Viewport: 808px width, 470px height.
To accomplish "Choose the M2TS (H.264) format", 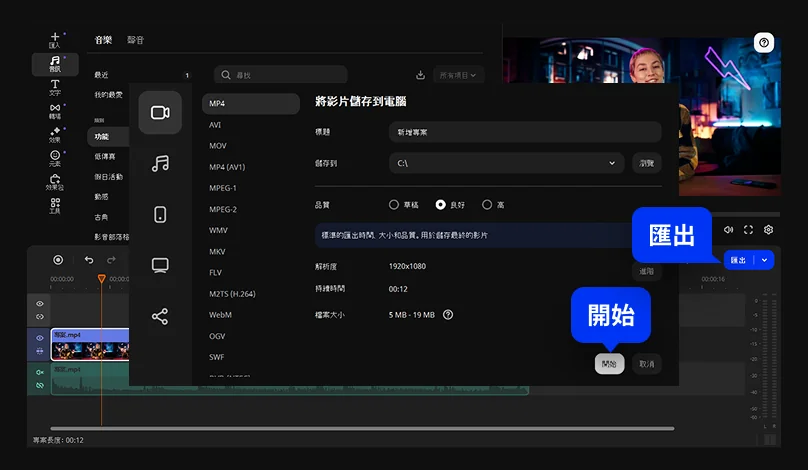I will click(x=232, y=294).
